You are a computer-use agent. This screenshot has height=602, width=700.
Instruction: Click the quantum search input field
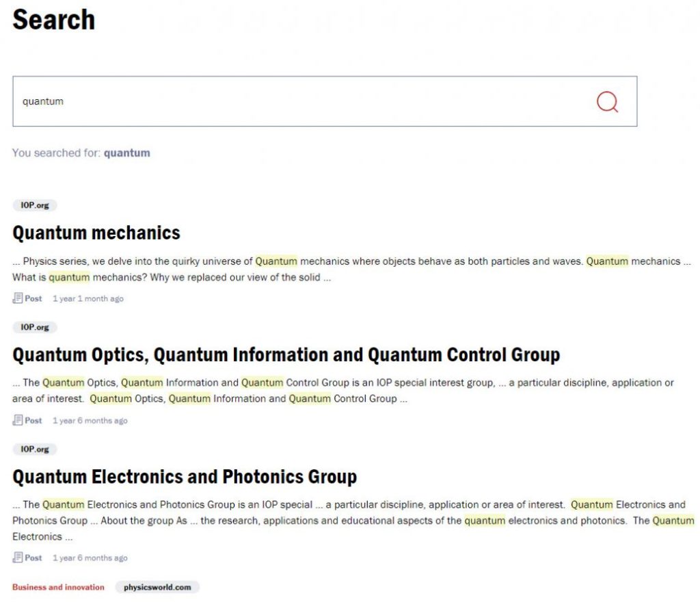click(325, 101)
